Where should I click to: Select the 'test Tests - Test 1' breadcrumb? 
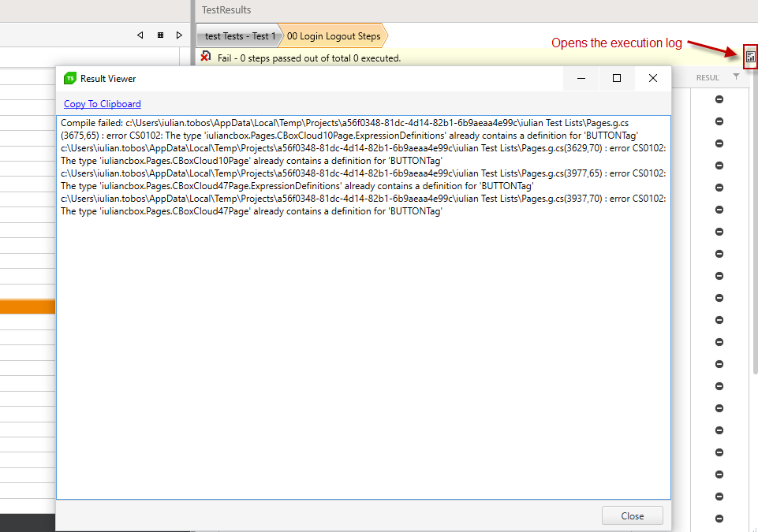pyautogui.click(x=240, y=36)
